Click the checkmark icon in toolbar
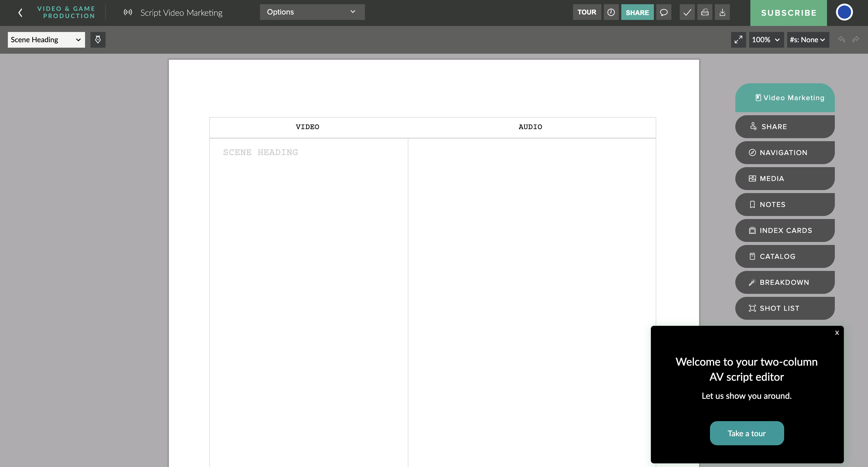This screenshot has height=467, width=868. pos(687,12)
